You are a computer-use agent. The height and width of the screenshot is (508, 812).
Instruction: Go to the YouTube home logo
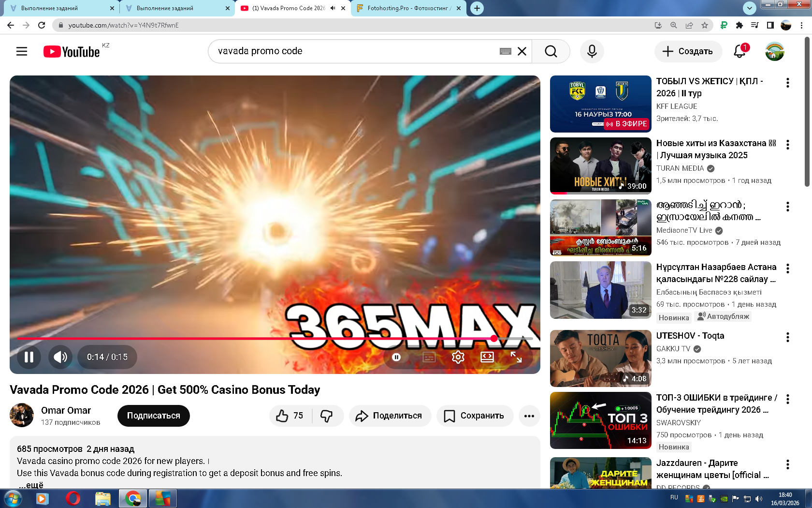click(72, 51)
